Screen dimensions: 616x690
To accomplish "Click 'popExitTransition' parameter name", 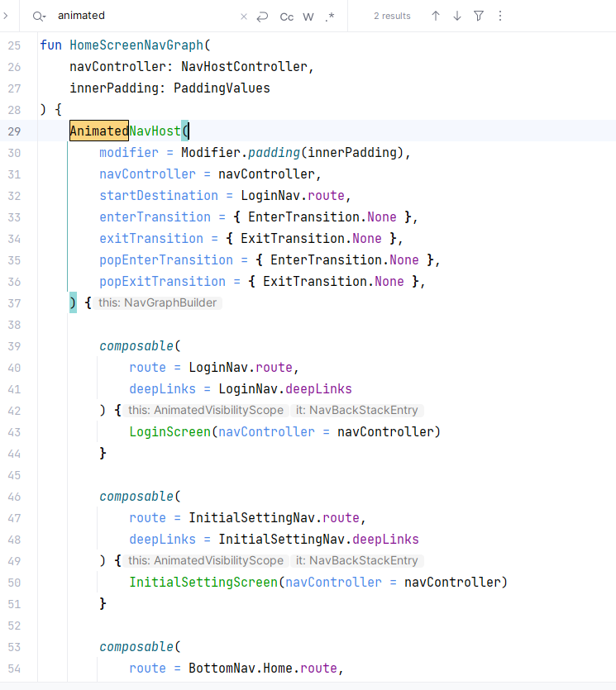I will pos(163,282).
